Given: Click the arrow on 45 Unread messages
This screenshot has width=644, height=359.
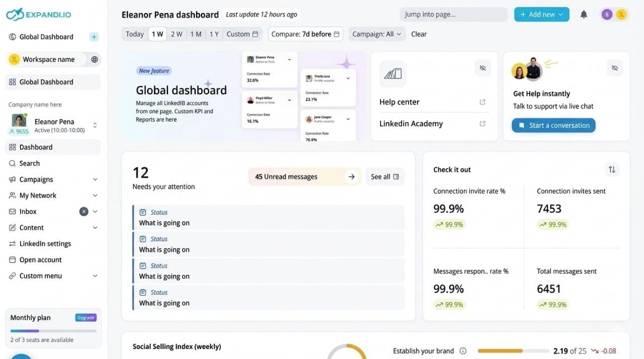Looking at the screenshot, I should tap(351, 176).
